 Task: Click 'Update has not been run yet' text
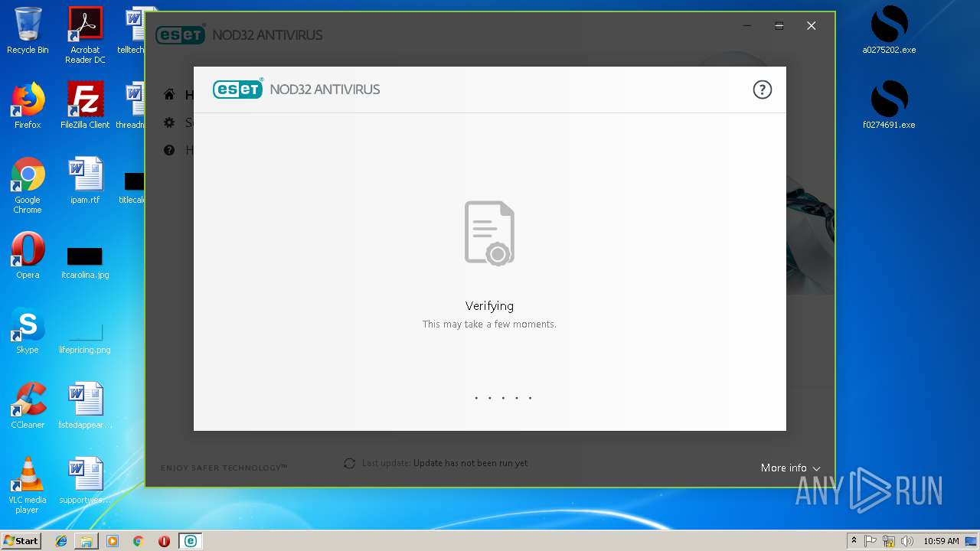(x=470, y=463)
